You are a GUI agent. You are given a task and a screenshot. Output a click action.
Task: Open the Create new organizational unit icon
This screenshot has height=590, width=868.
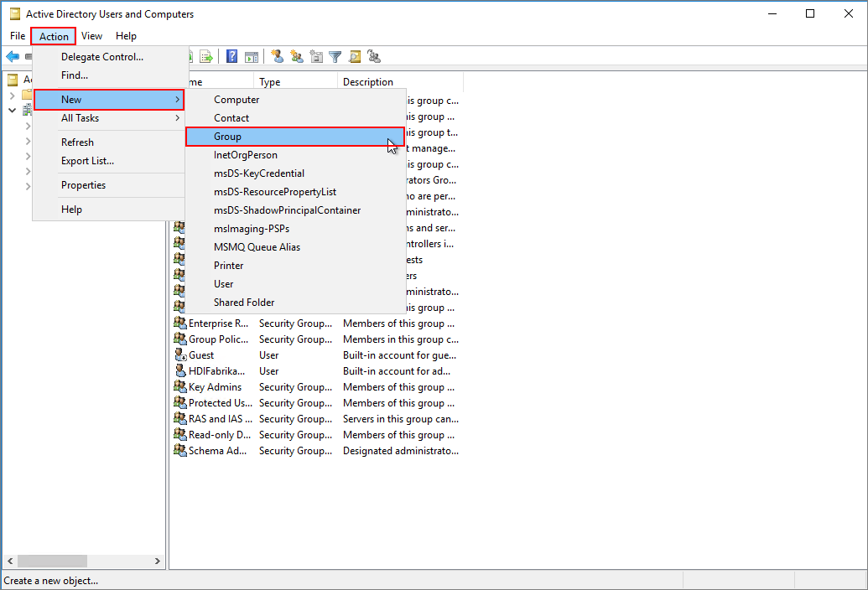(316, 56)
